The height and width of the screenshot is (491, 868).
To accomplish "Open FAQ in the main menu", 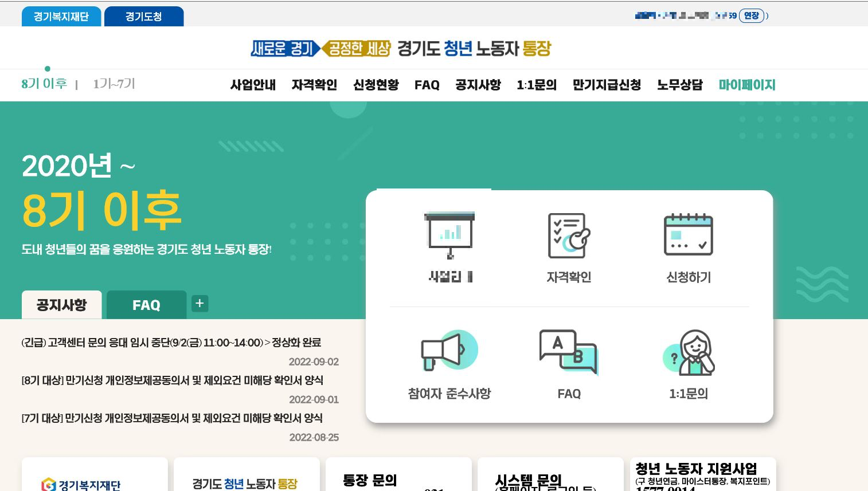I will click(x=427, y=85).
